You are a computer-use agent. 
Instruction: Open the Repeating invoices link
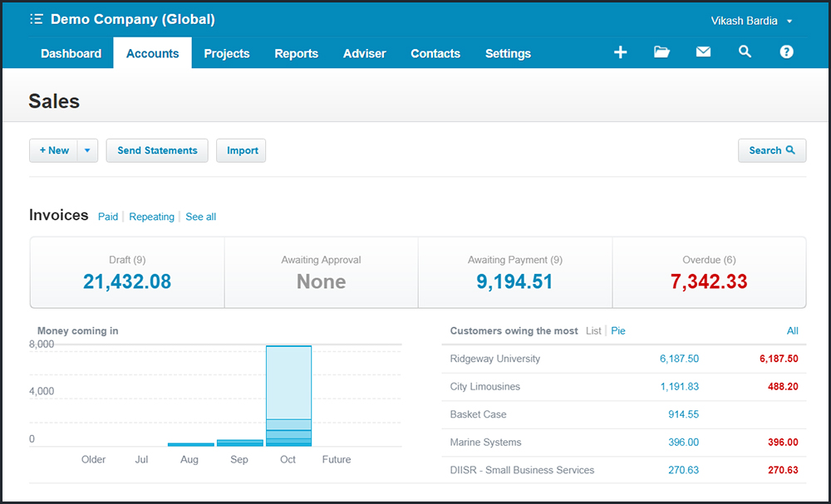click(x=151, y=217)
